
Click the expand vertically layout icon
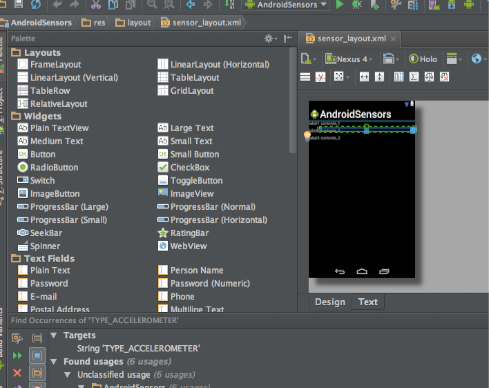[x=379, y=77]
